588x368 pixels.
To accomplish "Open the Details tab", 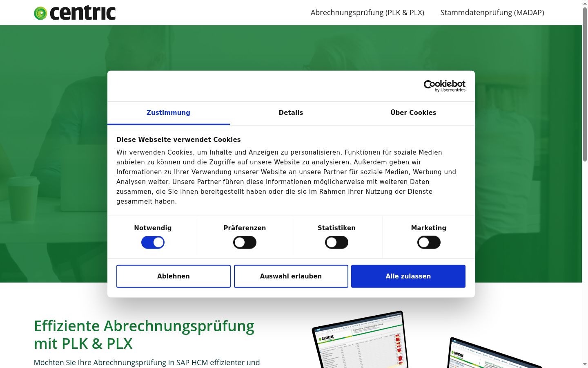I will pyautogui.click(x=291, y=113).
